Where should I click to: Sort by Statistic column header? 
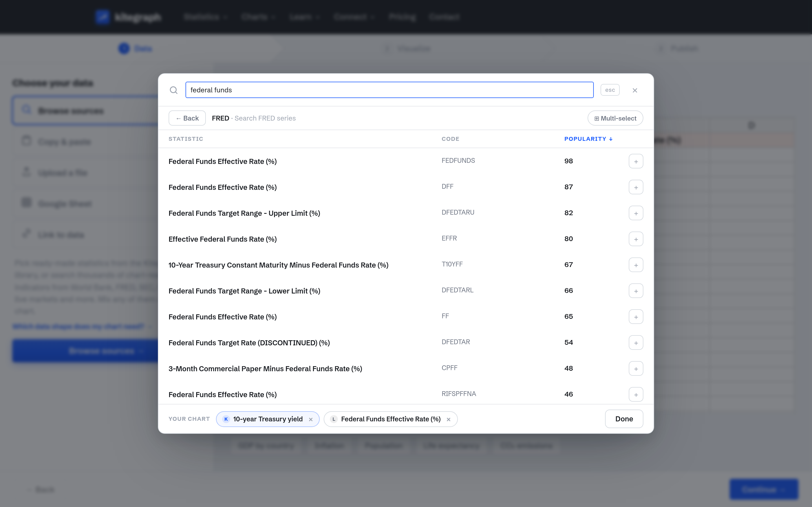[x=186, y=139]
